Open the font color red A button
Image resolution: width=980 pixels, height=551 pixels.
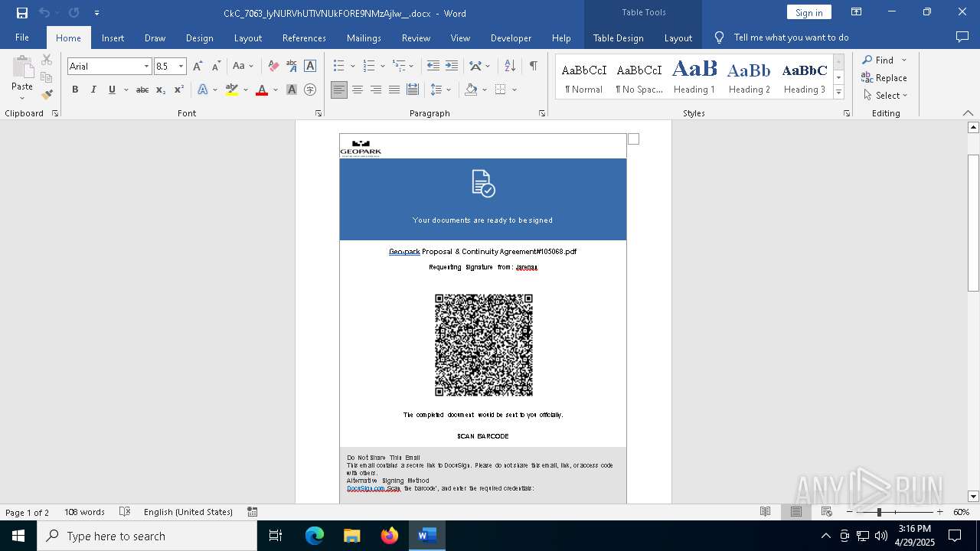(262, 90)
